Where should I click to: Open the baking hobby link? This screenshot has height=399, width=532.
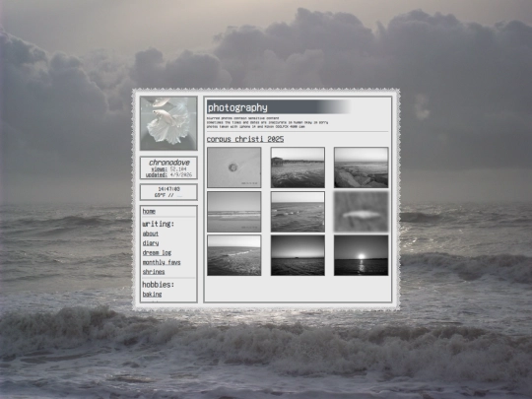tap(152, 295)
